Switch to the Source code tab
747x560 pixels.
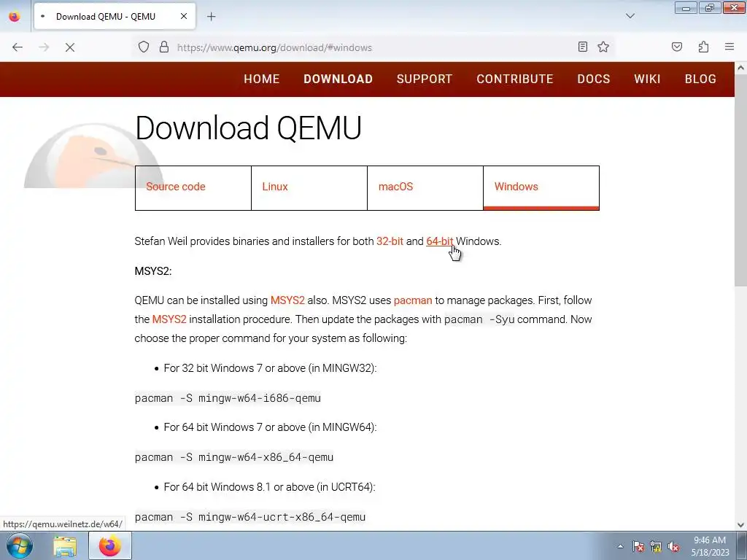193,187
